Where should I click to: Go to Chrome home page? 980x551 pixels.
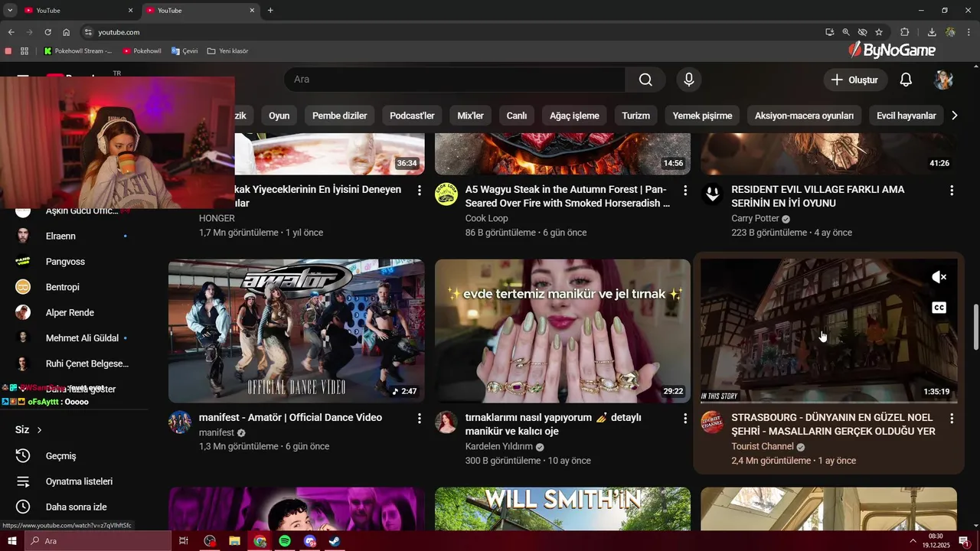67,32
